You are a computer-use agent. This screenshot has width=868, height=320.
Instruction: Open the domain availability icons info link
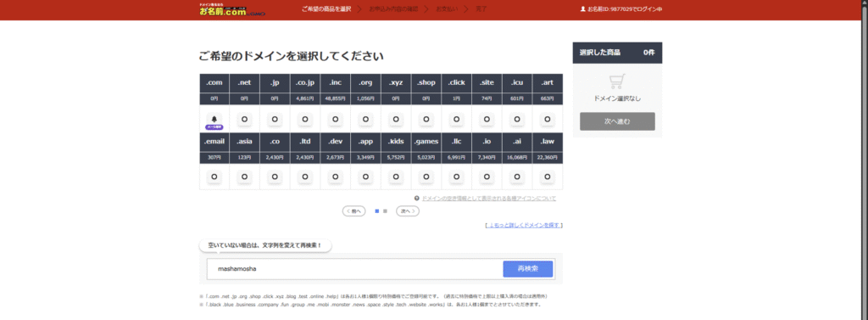click(x=489, y=199)
